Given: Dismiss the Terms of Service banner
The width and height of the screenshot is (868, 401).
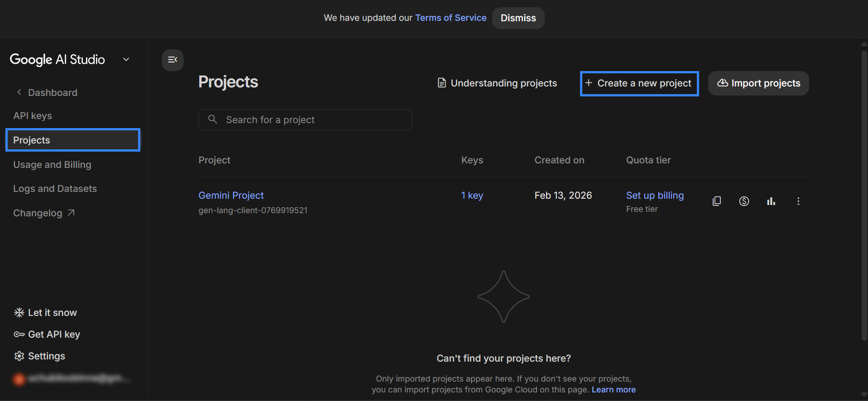Looking at the screenshot, I should coord(518,18).
